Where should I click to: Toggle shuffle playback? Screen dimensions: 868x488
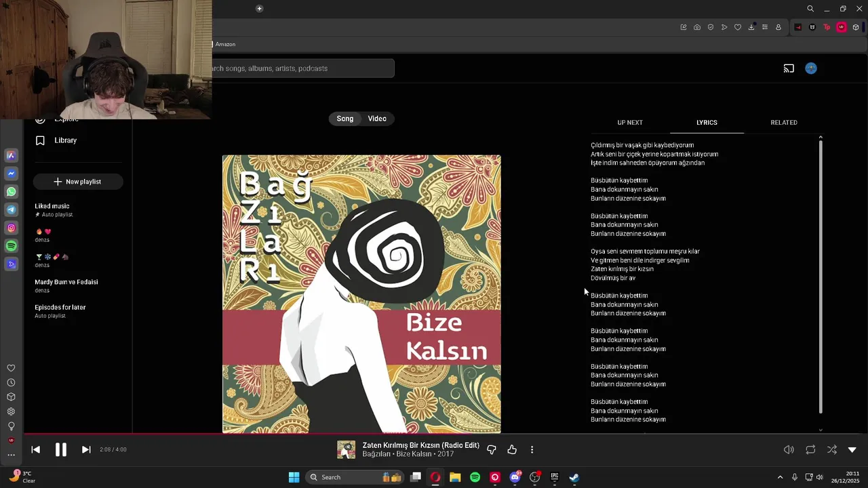832,449
